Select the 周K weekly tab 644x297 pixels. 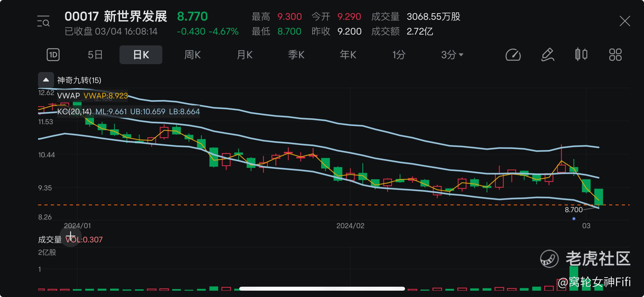point(192,55)
